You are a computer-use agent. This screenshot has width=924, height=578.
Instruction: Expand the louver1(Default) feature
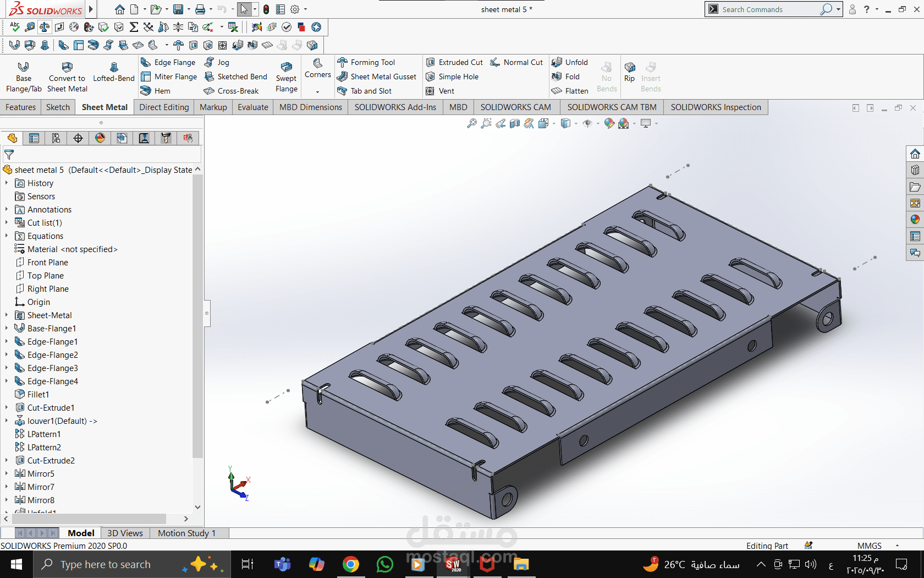pyautogui.click(x=6, y=421)
